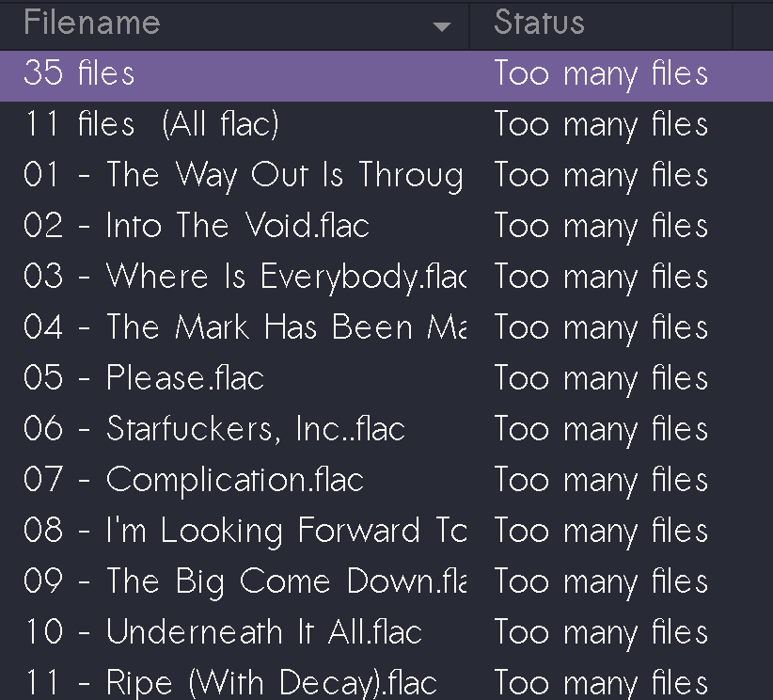Click the sort arrow in Filename header
773x700 pixels.
point(442,25)
